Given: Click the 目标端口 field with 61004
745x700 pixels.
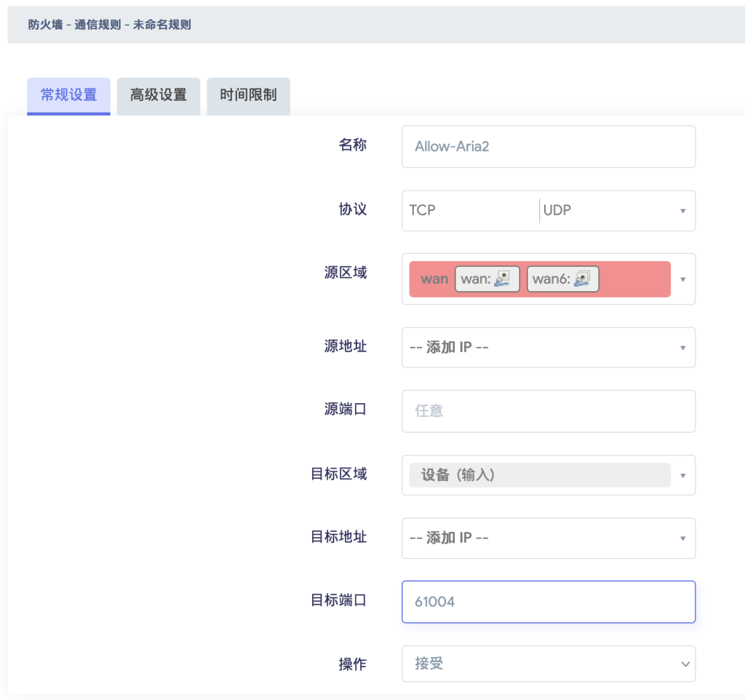Looking at the screenshot, I should [x=548, y=602].
